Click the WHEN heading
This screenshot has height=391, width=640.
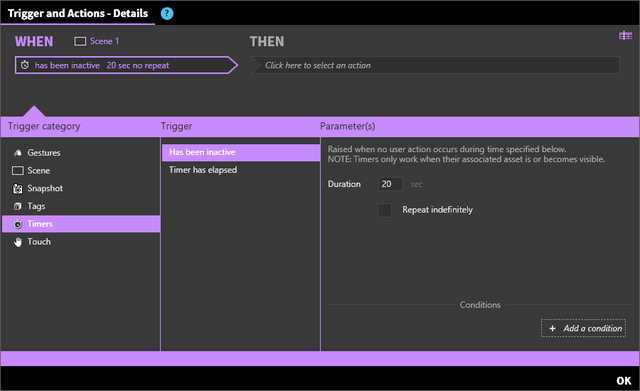(x=34, y=41)
